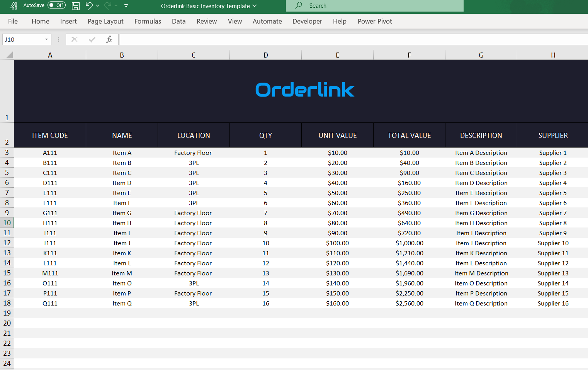Open the Power Pivot tab
The height and width of the screenshot is (370, 588).
[375, 21]
